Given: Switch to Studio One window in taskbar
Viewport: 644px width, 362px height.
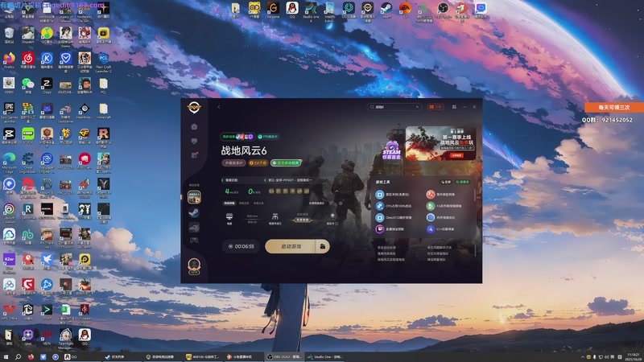Looking at the screenshot, I should [x=325, y=357].
